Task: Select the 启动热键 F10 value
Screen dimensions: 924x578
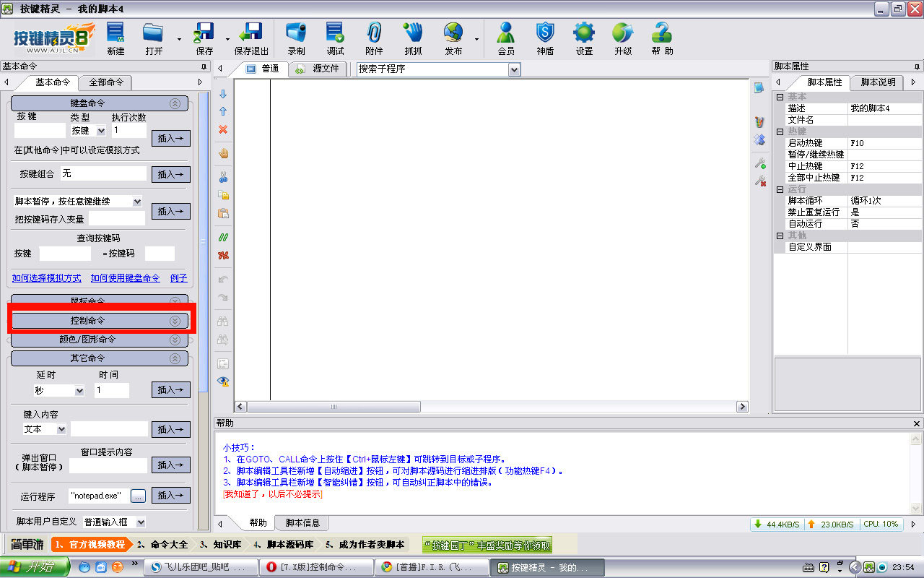Action: point(885,143)
